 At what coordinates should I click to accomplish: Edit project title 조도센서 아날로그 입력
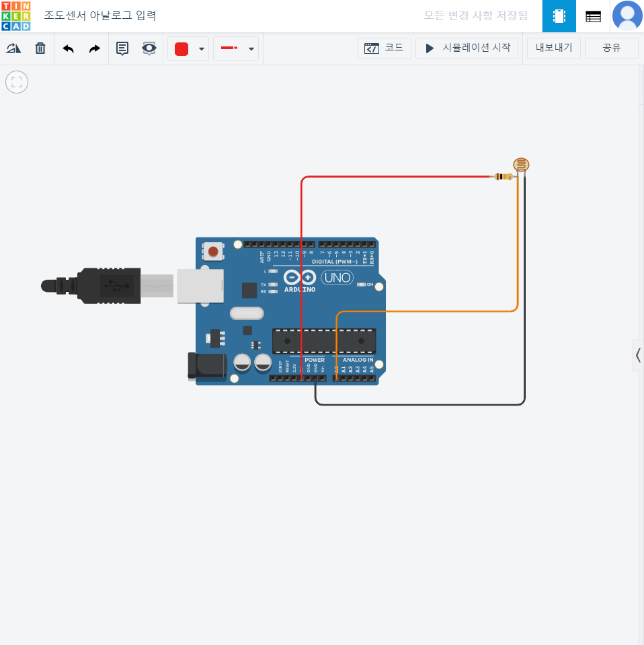[100, 15]
